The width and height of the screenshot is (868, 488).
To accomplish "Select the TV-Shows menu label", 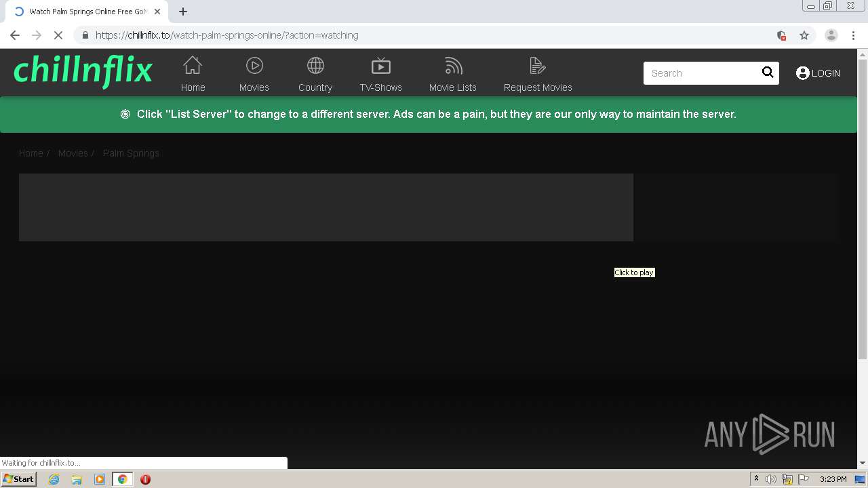I will [x=381, y=87].
